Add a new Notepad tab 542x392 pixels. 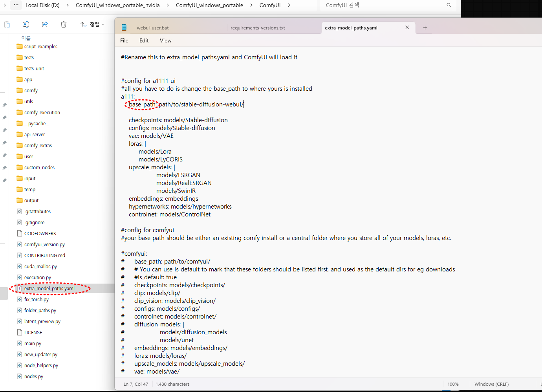point(425,27)
